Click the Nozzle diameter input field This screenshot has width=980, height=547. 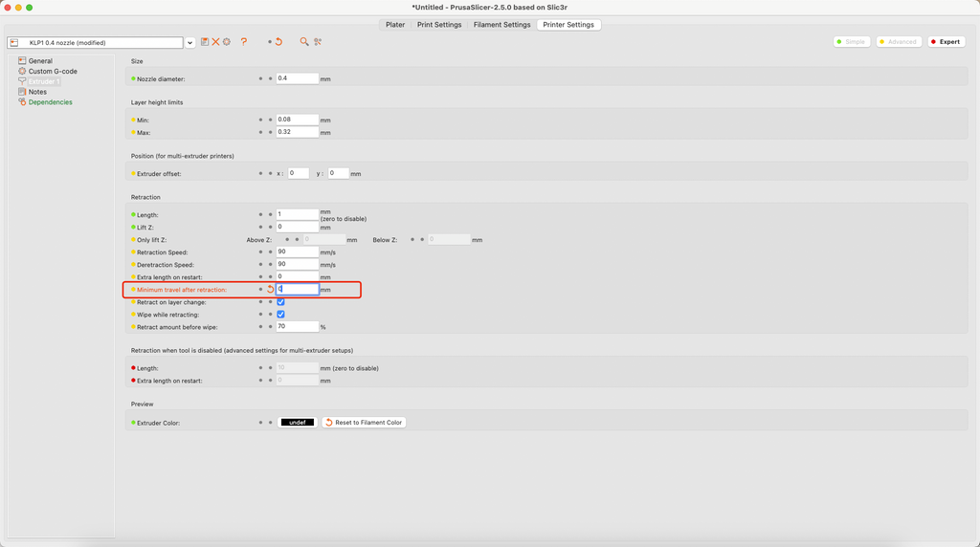point(297,78)
